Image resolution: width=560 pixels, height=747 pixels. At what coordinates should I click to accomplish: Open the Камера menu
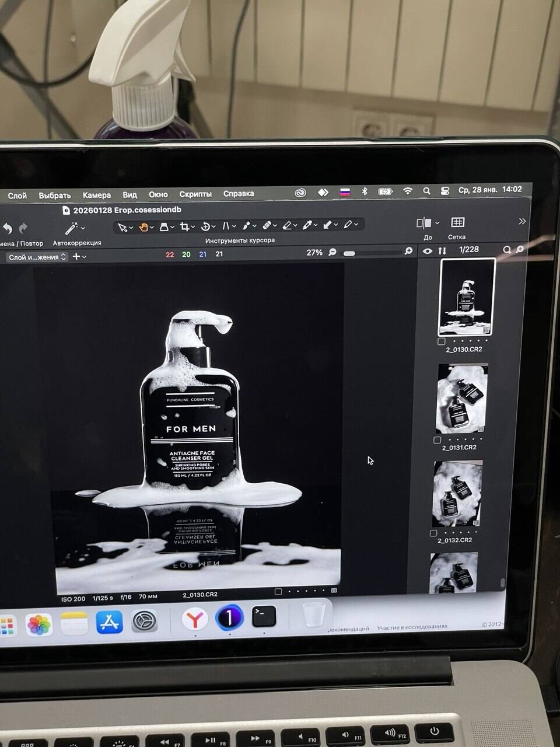coord(97,195)
